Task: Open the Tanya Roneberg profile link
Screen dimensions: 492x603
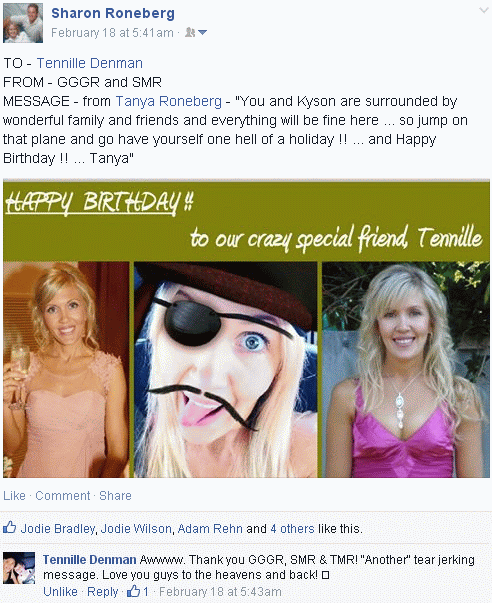Action: [x=168, y=101]
